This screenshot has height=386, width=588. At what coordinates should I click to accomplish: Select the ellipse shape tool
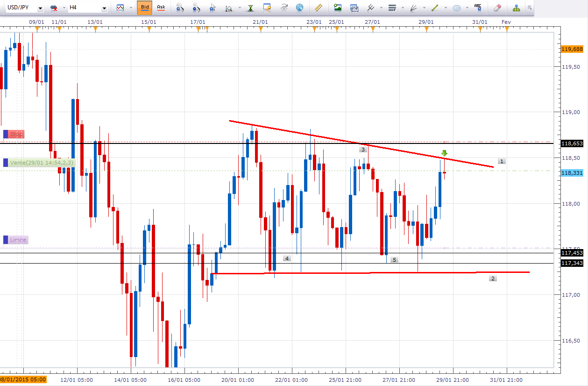click(x=457, y=8)
